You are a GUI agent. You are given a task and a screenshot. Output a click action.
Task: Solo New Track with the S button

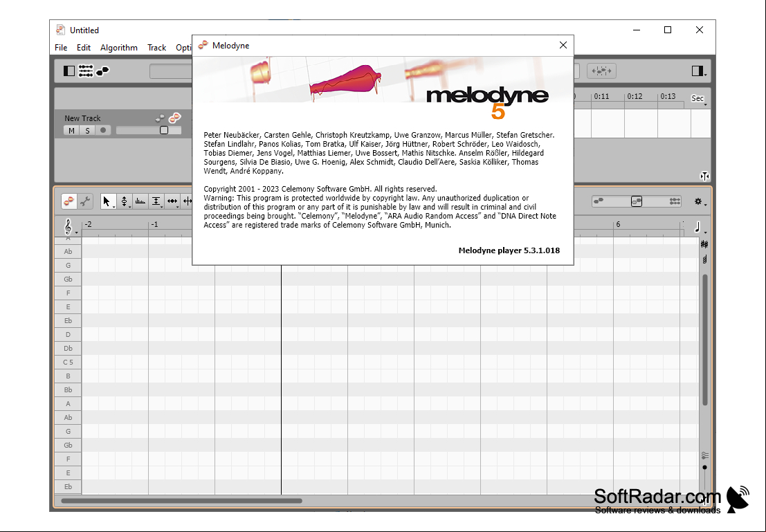coord(87,131)
